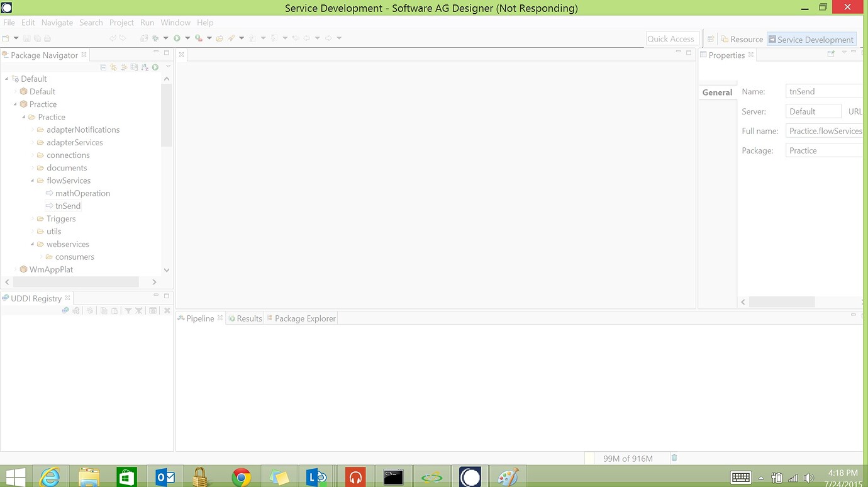
Task: Open the Window menu
Action: click(x=175, y=22)
